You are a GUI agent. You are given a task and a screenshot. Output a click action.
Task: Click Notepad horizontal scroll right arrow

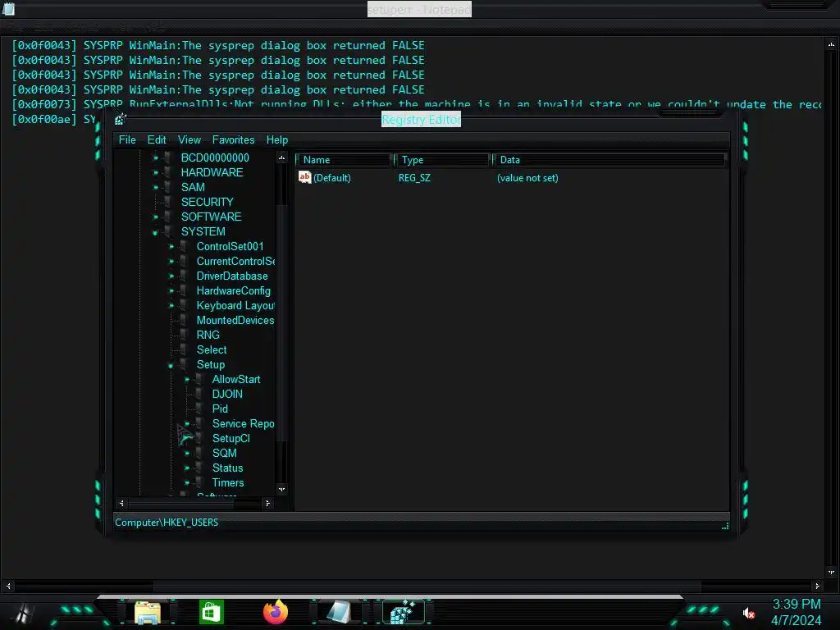click(x=817, y=586)
